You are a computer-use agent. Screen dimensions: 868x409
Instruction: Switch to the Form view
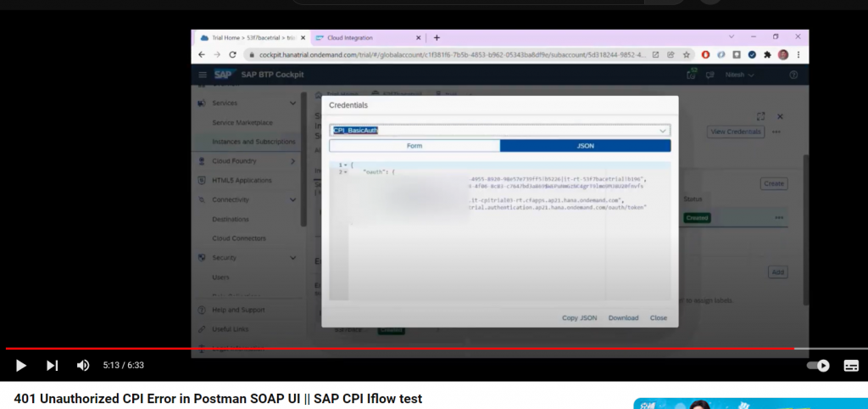click(414, 146)
